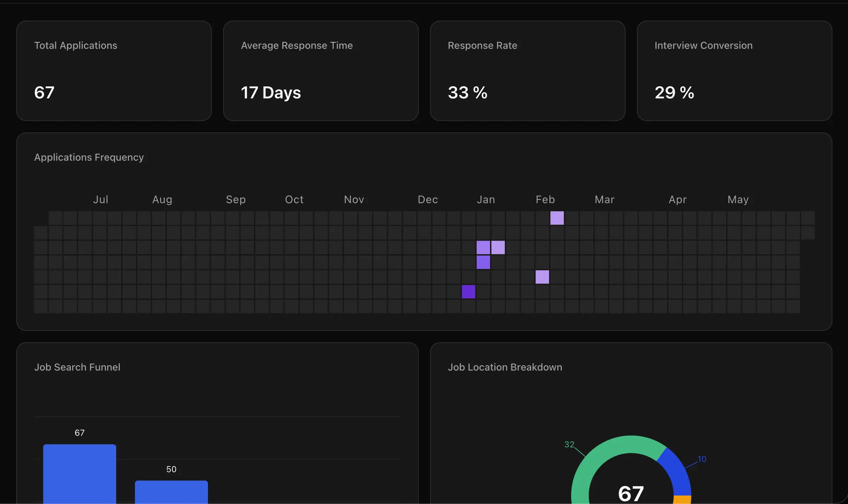Click the Jul month label

coord(101,200)
